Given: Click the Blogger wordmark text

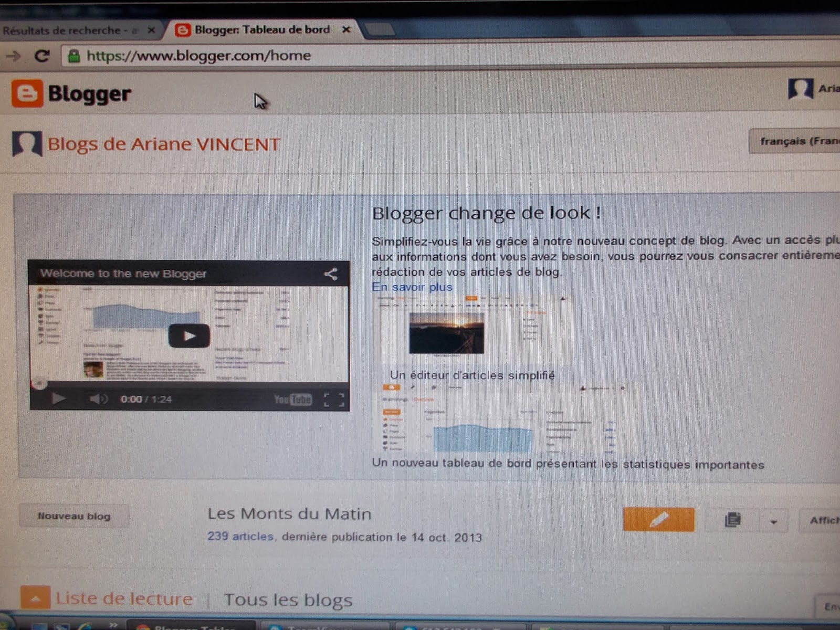Looking at the screenshot, I should (89, 94).
